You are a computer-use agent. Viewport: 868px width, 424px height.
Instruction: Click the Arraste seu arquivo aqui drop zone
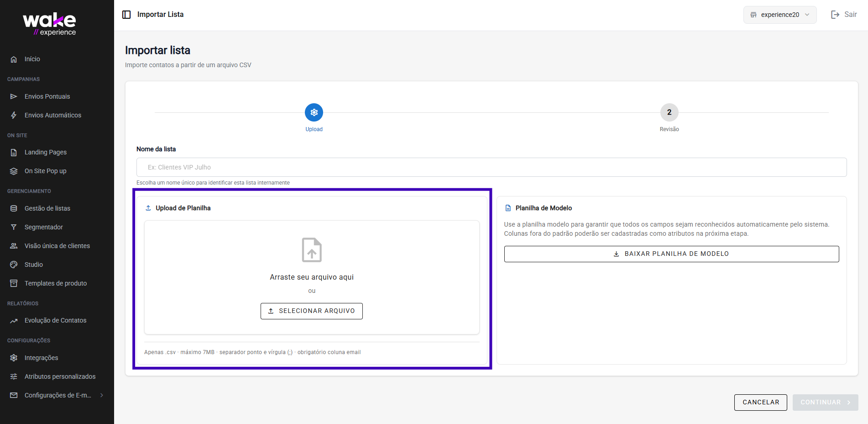coord(312,277)
